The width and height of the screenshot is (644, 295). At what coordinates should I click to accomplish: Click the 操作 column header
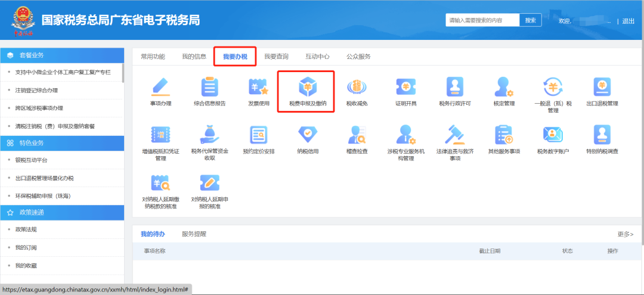613,251
